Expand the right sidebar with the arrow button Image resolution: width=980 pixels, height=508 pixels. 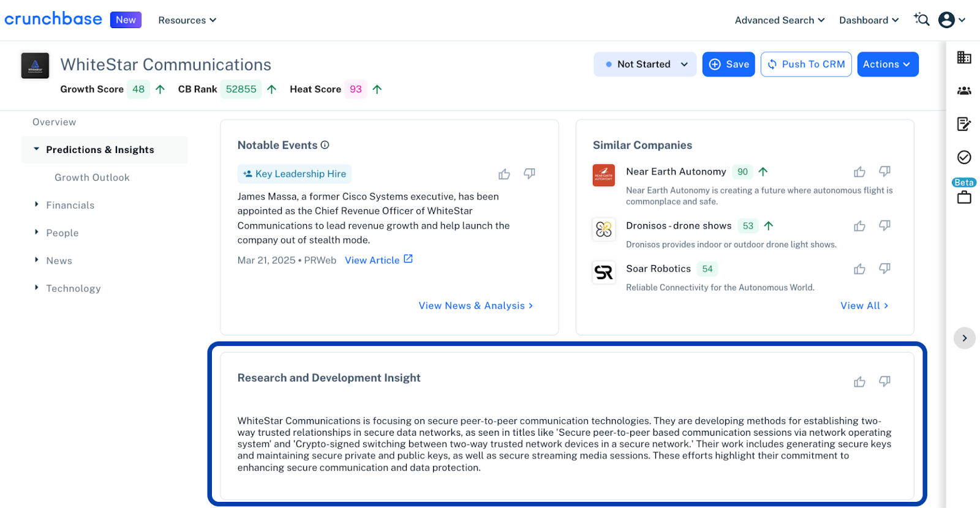pyautogui.click(x=965, y=338)
